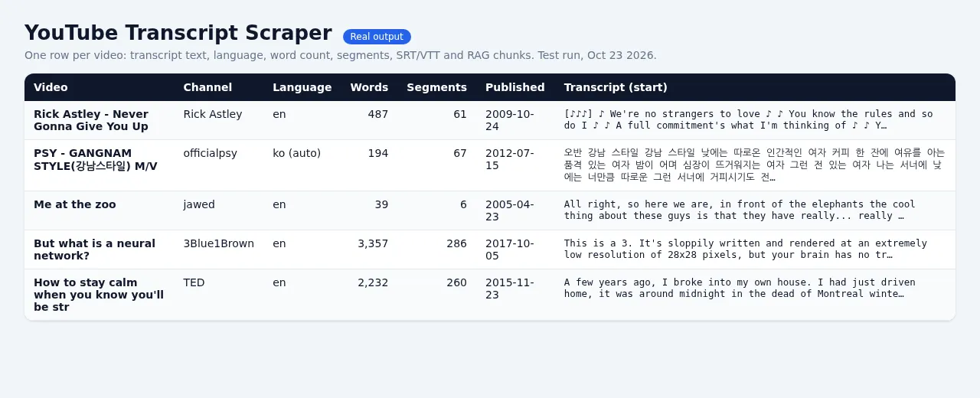Click the ko (auto) language cell
The image size is (980, 398).
(297, 153)
